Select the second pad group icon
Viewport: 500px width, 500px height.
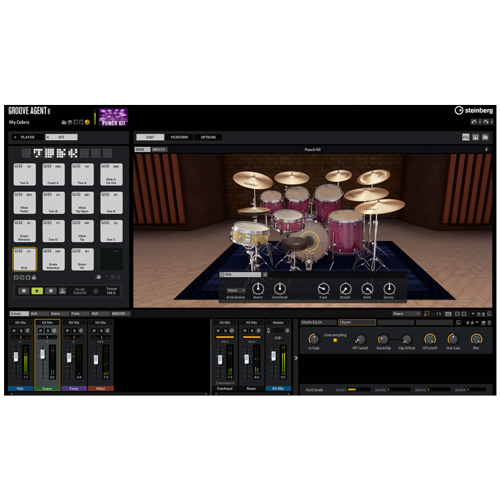click(38, 153)
